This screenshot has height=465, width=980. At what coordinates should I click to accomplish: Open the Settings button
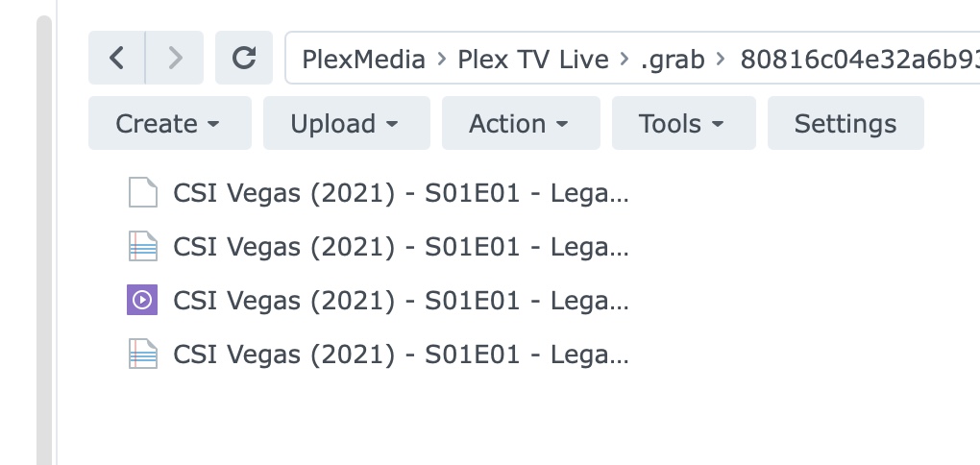coord(845,124)
